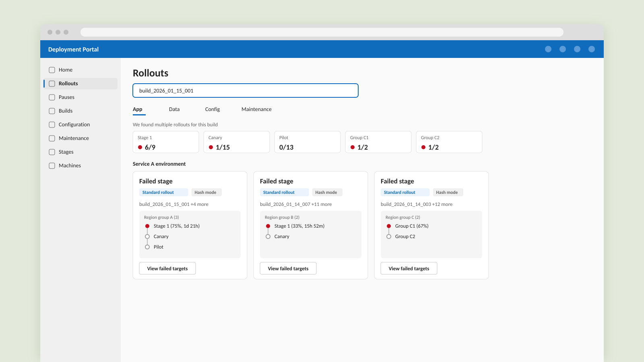
Task: Click 'build_2026_01_14_003 +12 more' text
Action: tap(417, 204)
